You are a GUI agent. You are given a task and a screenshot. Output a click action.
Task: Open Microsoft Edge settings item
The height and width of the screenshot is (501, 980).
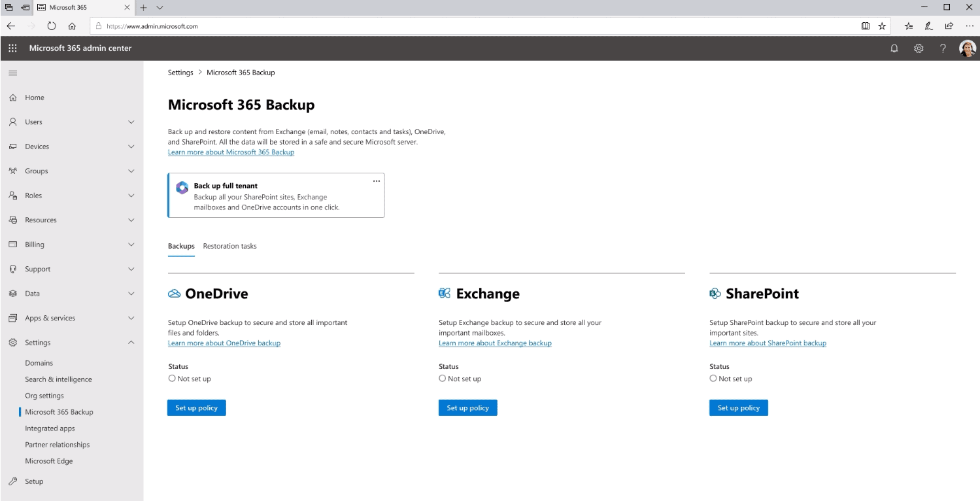pos(49,461)
